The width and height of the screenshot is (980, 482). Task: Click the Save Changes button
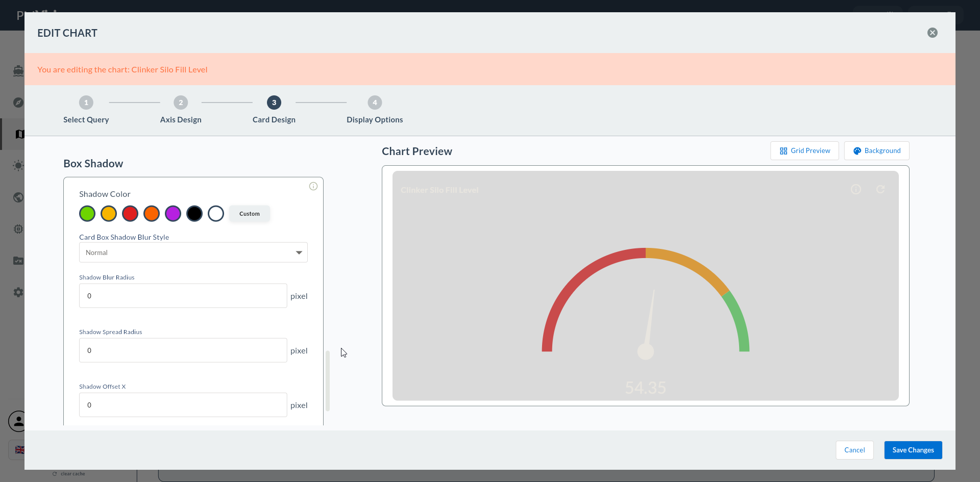[913, 450]
